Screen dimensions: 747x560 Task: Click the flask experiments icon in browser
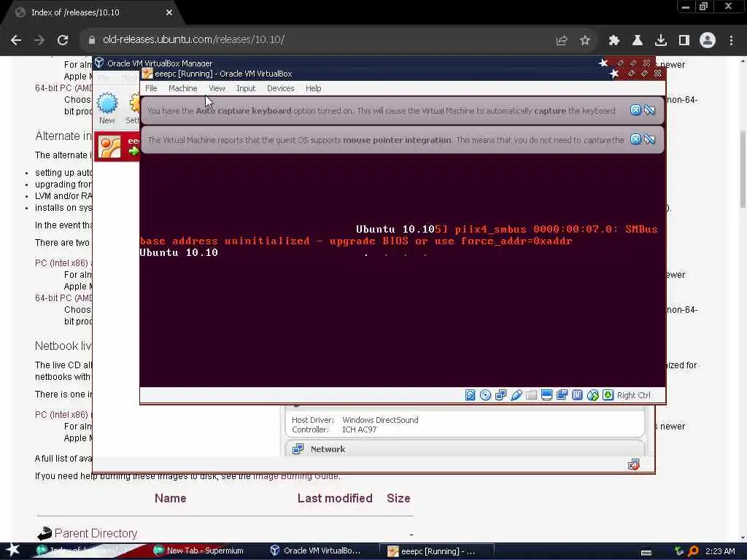tap(638, 41)
